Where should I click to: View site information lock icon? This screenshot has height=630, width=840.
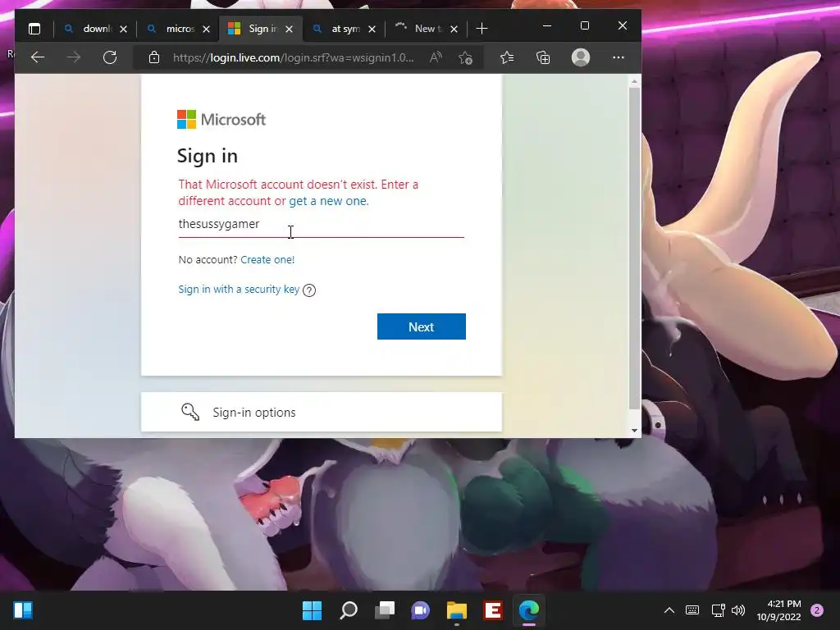click(x=154, y=57)
